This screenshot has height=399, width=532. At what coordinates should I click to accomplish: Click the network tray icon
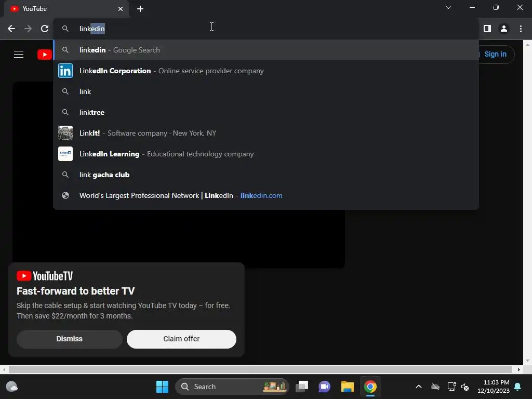(x=451, y=387)
